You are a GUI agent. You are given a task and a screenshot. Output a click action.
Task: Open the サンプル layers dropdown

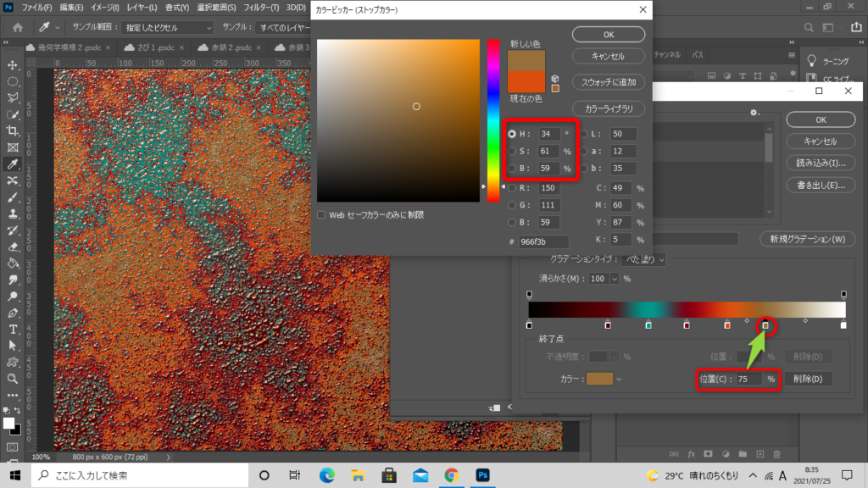[x=284, y=28]
